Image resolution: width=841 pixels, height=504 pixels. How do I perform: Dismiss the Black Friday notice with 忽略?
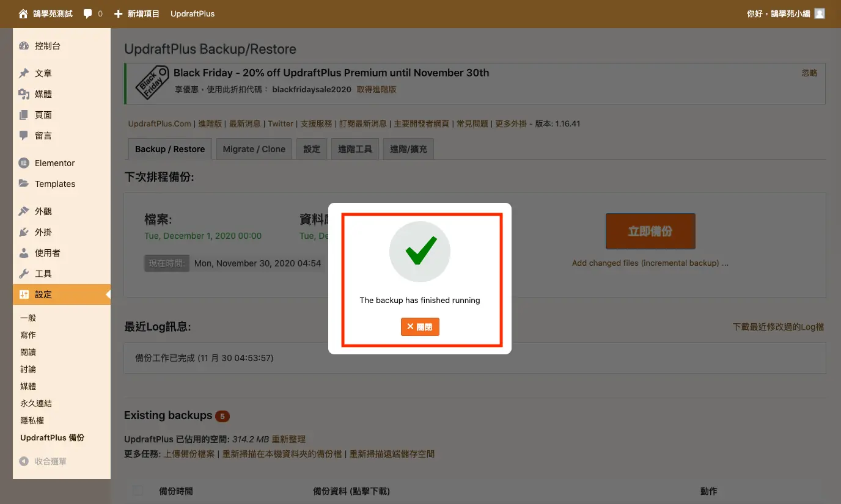point(809,73)
